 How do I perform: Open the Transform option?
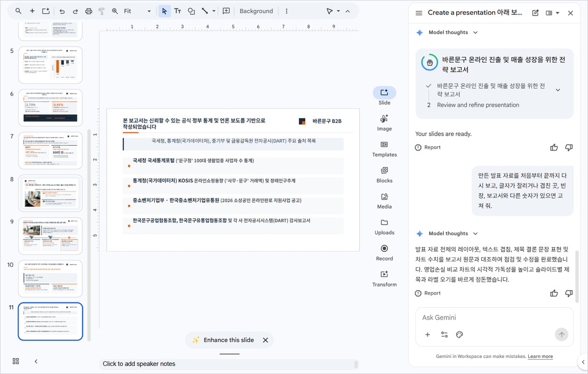point(384,278)
